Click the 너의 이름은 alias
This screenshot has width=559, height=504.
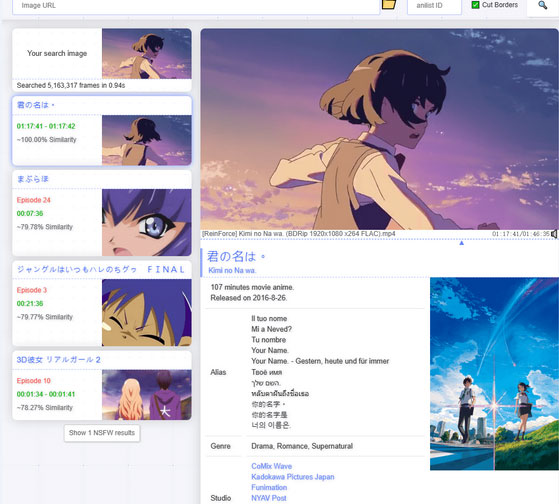pos(271,425)
